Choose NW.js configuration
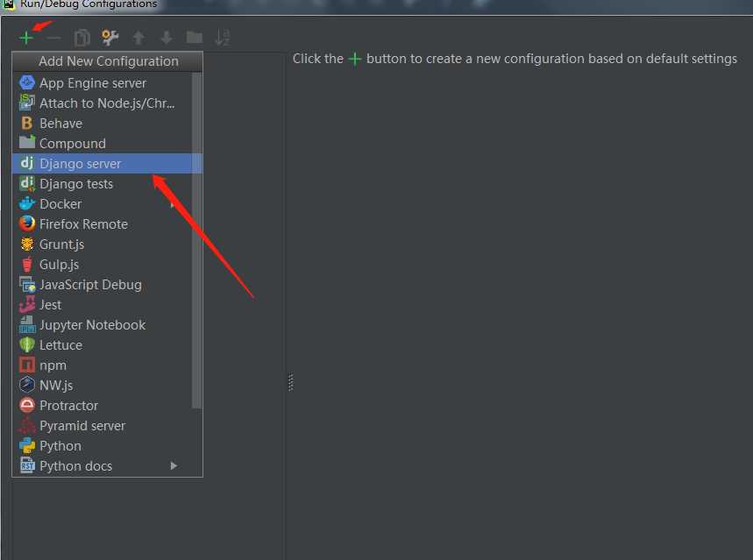Viewport: 753px width, 560px height. [x=103, y=386]
